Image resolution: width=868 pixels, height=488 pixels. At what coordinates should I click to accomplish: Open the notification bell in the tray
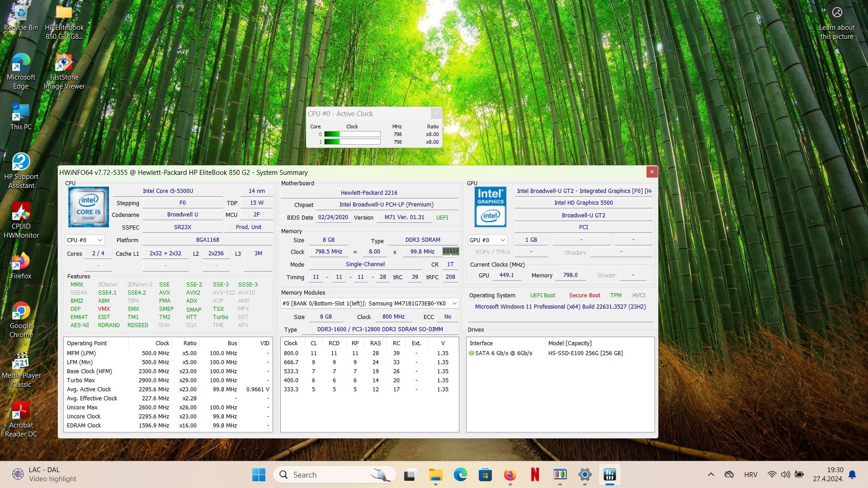pos(852,474)
